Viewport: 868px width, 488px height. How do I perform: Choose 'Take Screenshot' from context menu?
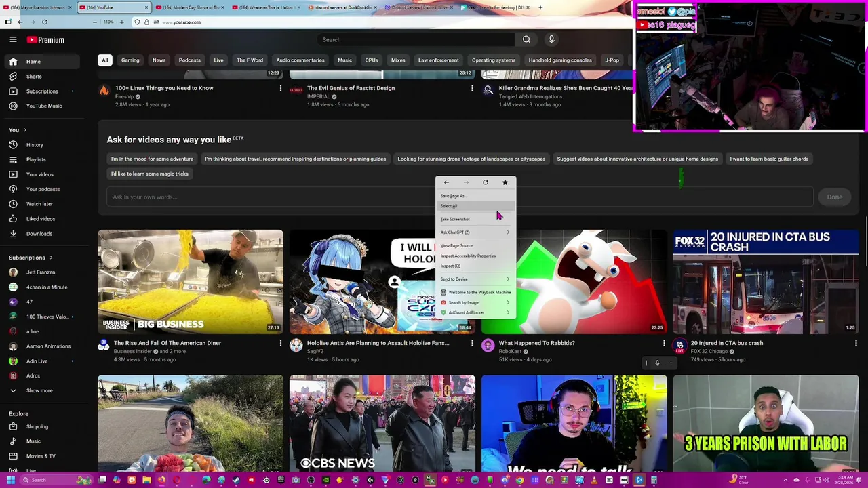pos(475,219)
